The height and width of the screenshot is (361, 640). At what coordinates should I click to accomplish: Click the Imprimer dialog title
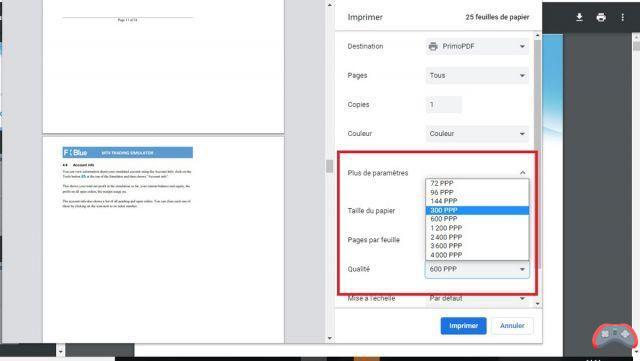365,17
